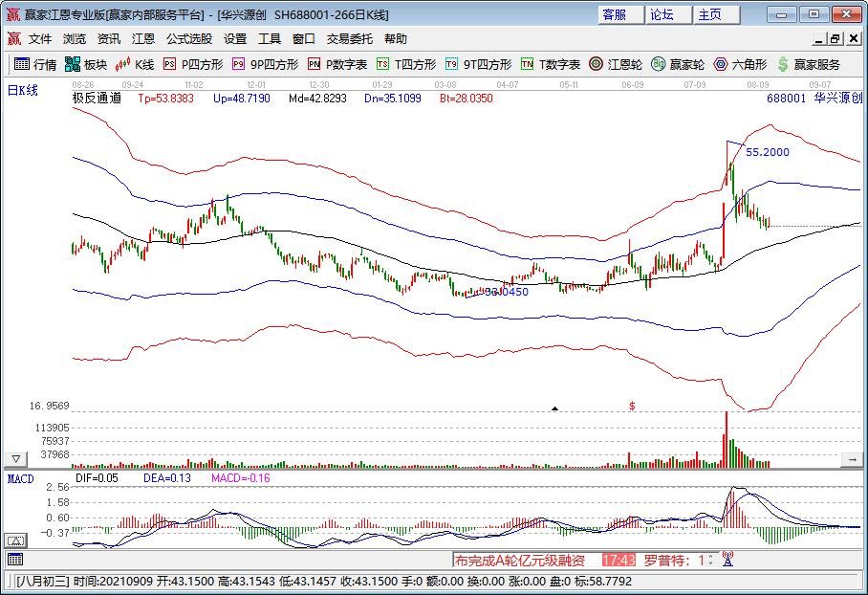Viewport: 868px width, 595px height.
Task: Click the table icon in the bottom-left corner
Action: [x=15, y=559]
